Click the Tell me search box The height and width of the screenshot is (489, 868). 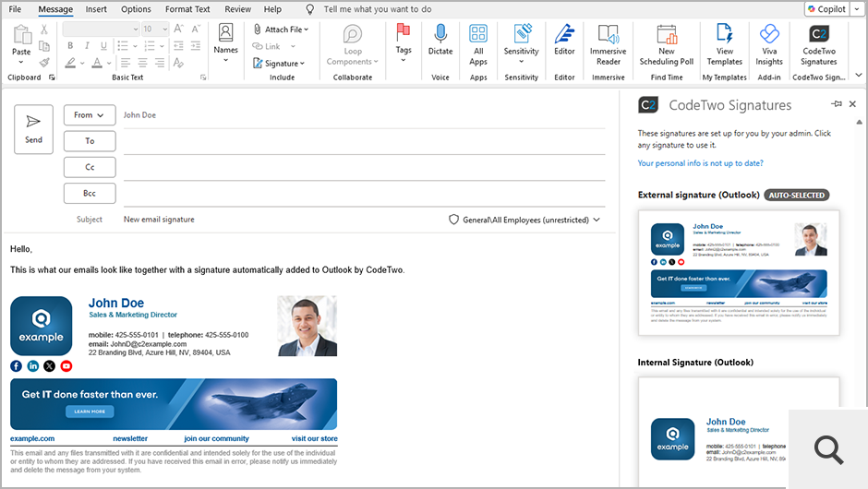pyautogui.click(x=377, y=9)
